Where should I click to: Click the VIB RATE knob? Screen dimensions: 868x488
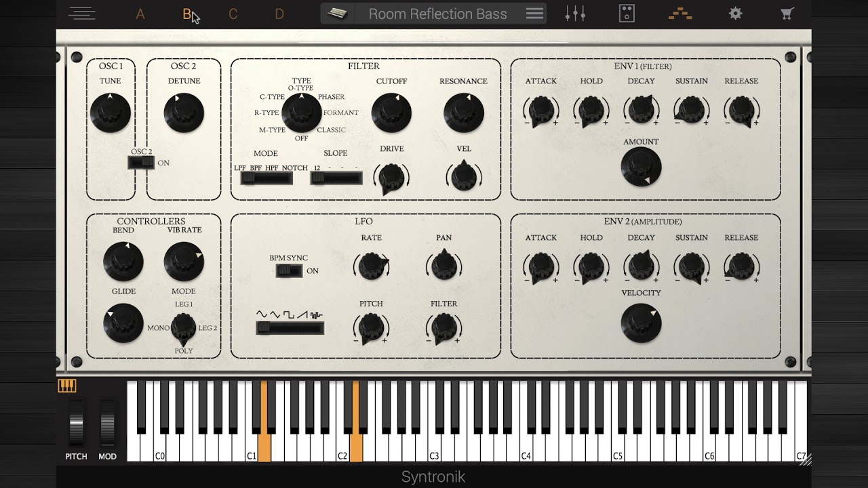[x=184, y=262]
